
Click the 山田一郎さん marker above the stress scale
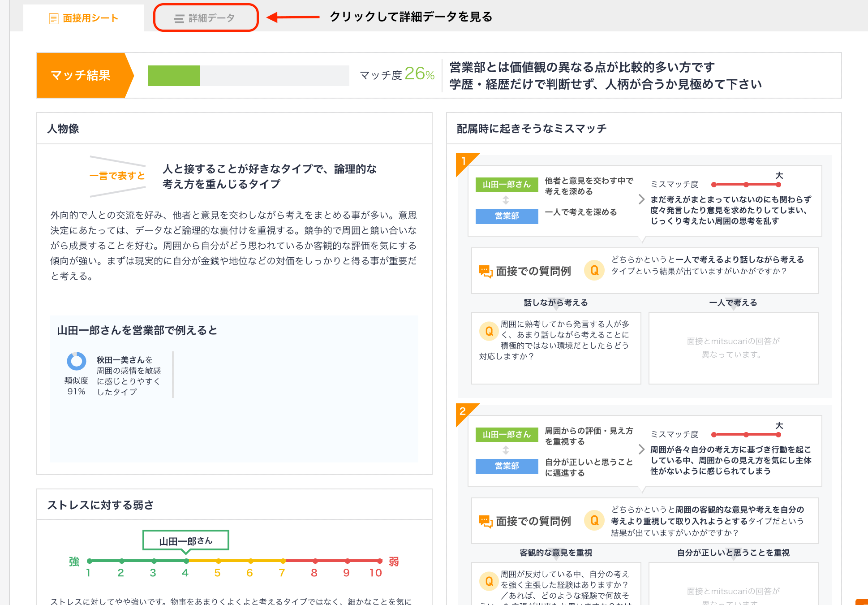(185, 540)
